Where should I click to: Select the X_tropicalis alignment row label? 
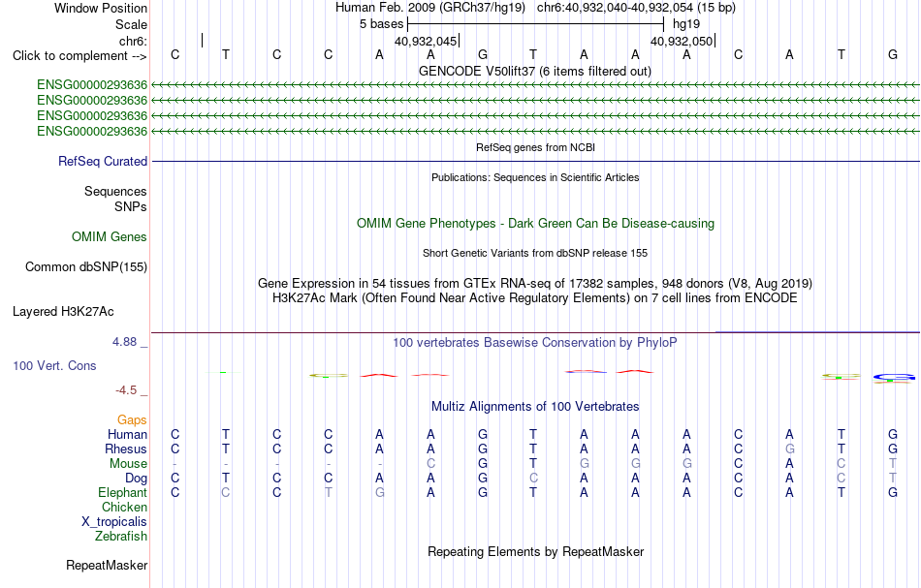[114, 522]
